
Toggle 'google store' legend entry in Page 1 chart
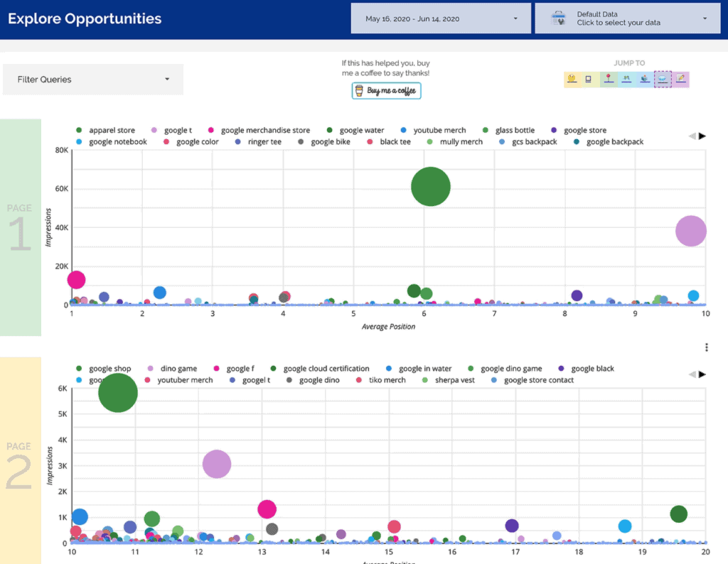click(579, 130)
